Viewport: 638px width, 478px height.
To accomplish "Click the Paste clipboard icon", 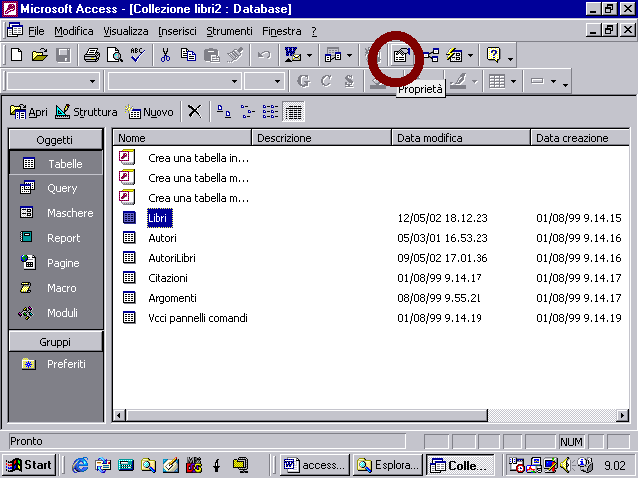I will tap(212, 55).
